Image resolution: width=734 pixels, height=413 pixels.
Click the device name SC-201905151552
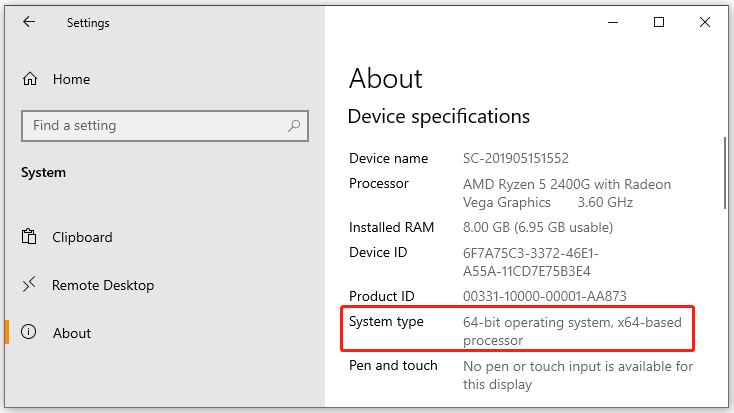click(x=515, y=158)
